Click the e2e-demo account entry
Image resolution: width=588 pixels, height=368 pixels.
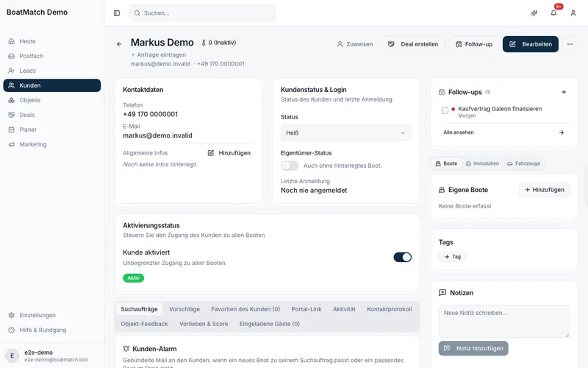click(x=52, y=355)
